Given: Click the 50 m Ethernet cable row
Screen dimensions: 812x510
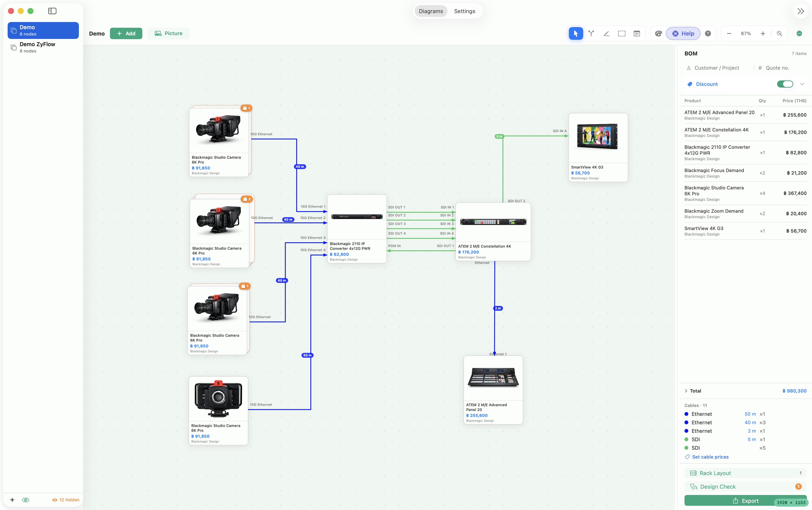Looking at the screenshot, I should (725, 414).
